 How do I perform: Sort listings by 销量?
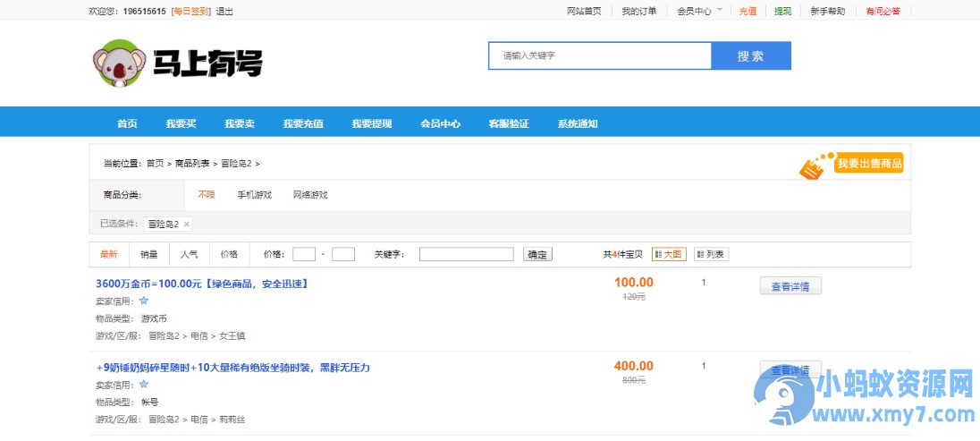(148, 255)
